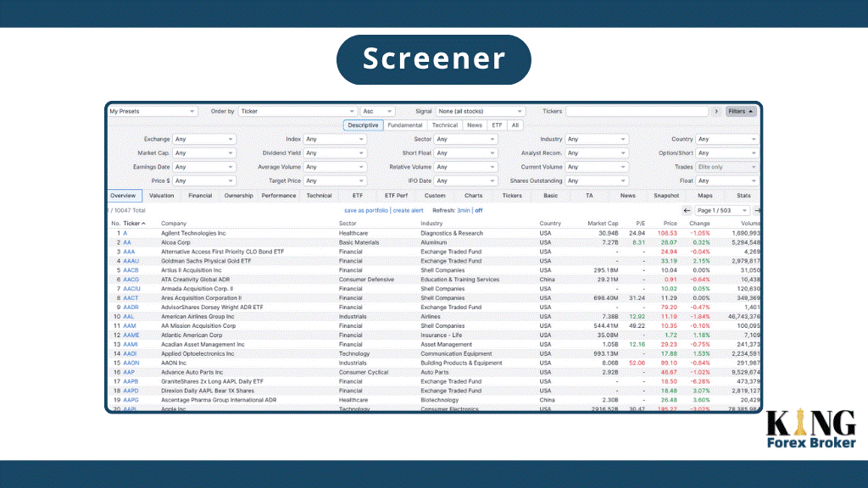Collapse the Filters button
The height and width of the screenshot is (488, 868).
(741, 111)
